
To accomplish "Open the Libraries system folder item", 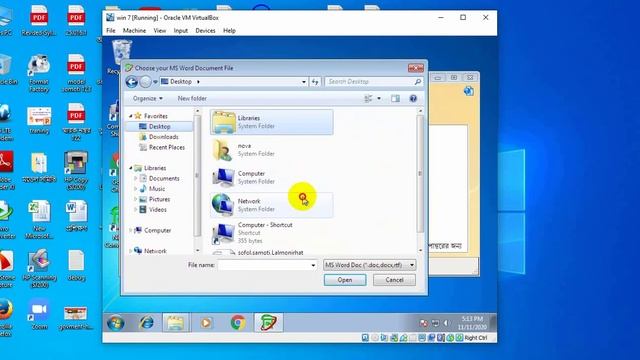I will pyautogui.click(x=271, y=122).
